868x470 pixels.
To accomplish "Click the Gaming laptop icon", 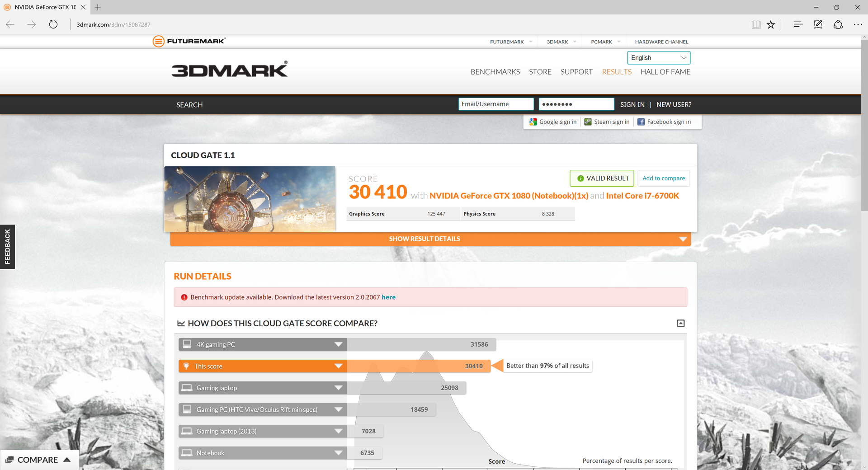I will point(187,387).
